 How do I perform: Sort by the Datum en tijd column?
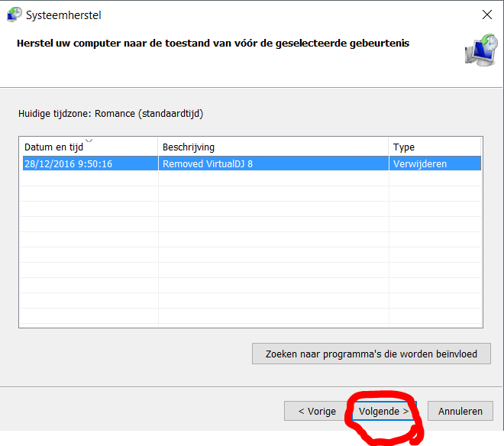pyautogui.click(x=89, y=147)
